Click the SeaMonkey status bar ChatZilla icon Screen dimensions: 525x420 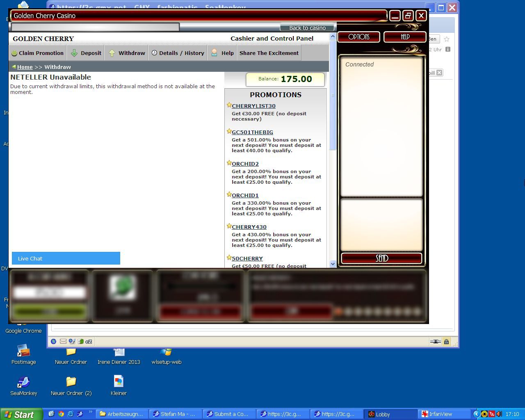[89, 341]
